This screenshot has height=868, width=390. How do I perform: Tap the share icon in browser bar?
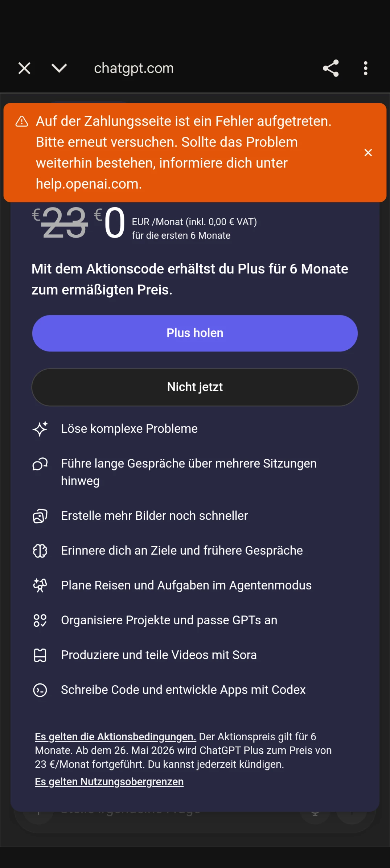(x=331, y=68)
